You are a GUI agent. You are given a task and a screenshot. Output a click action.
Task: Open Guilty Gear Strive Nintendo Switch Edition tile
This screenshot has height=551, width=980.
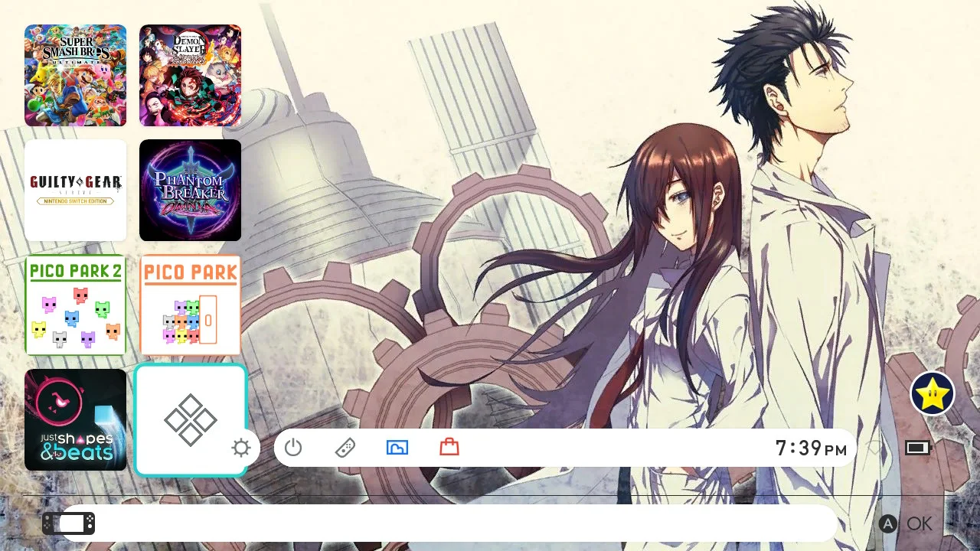[75, 190]
